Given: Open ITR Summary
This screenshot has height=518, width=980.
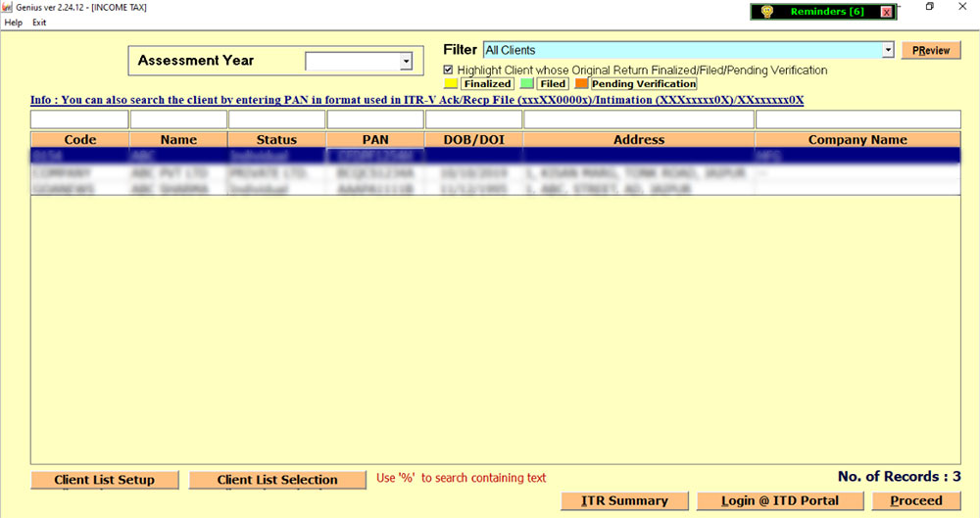Looking at the screenshot, I should 624,500.
